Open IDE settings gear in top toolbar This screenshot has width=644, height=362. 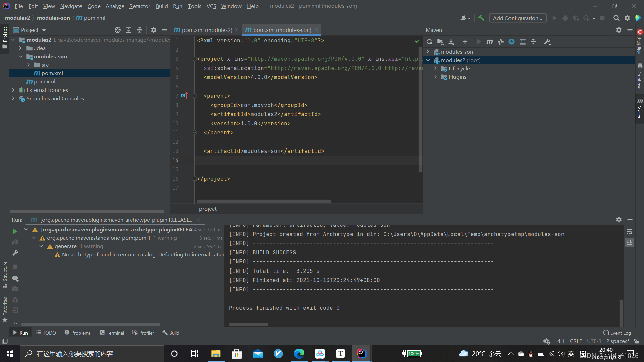point(627,18)
